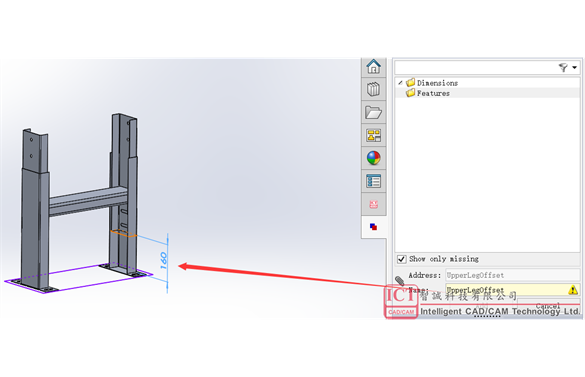Click the filter search box
Viewport: 585px width, 377px height.
pyautogui.click(x=476, y=68)
